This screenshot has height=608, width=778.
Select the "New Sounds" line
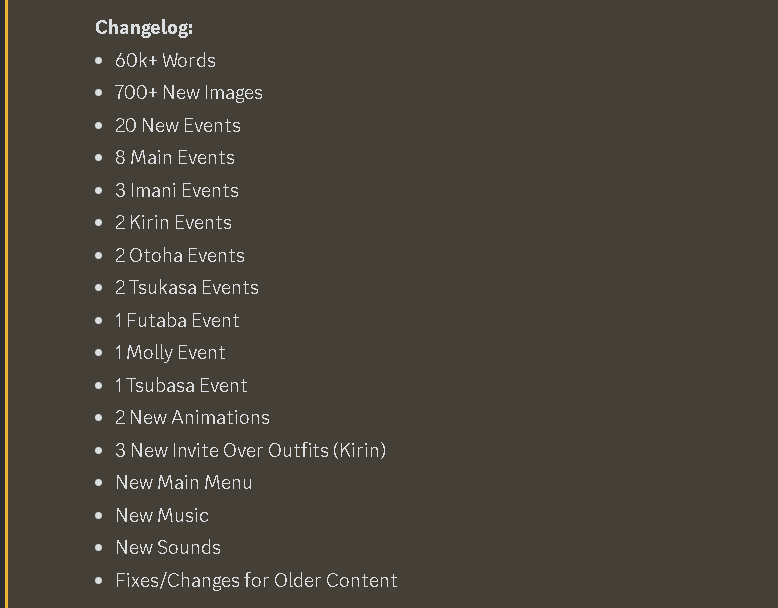[x=167, y=548]
